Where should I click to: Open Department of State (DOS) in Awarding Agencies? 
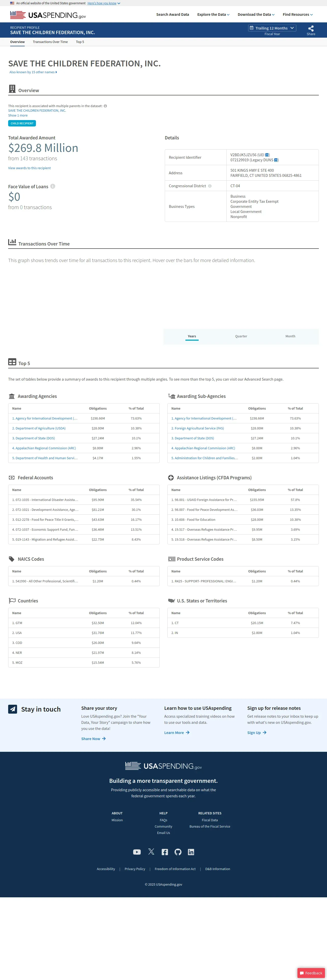point(34,438)
